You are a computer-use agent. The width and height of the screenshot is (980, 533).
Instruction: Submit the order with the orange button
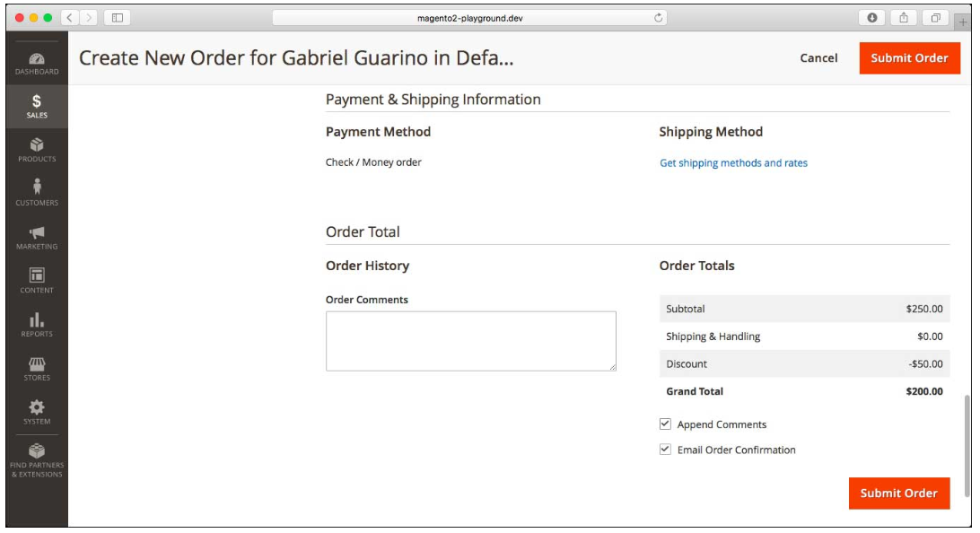910,57
